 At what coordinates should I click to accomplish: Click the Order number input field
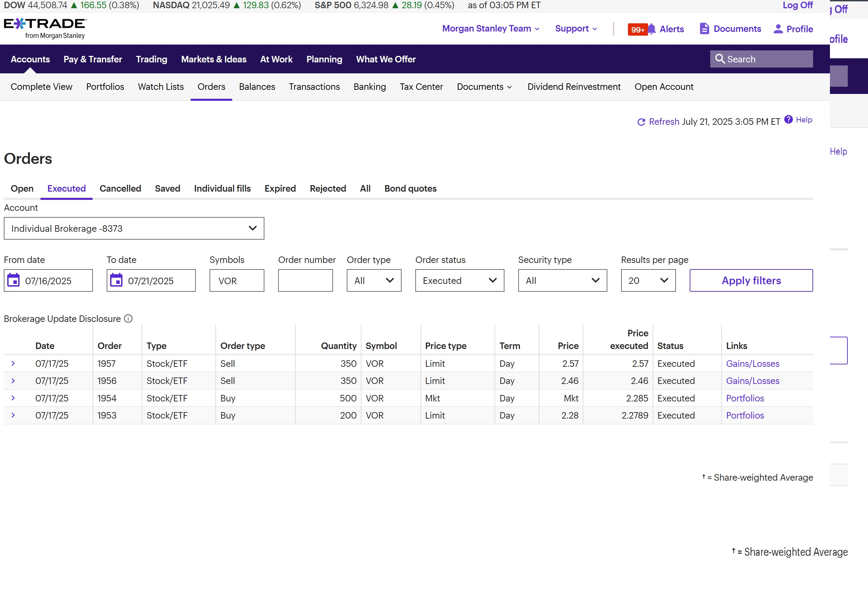(305, 280)
